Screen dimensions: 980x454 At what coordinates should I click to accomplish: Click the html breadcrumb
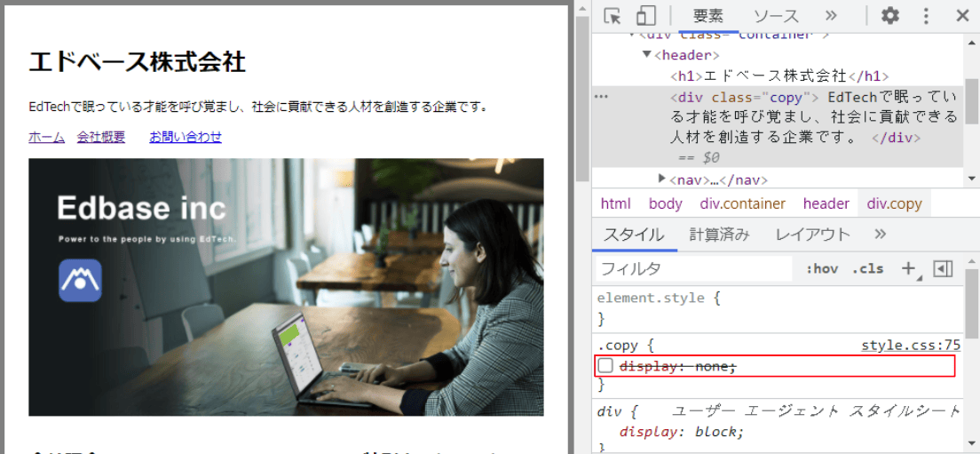coord(616,203)
